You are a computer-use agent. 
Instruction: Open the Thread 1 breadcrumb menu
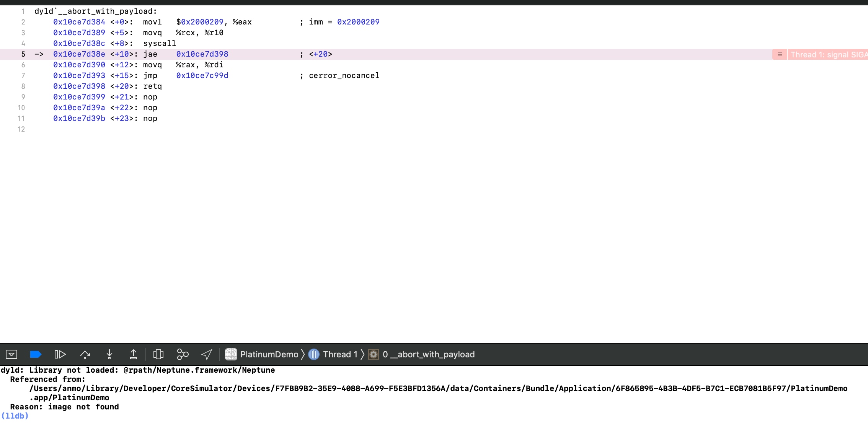[x=339, y=354]
